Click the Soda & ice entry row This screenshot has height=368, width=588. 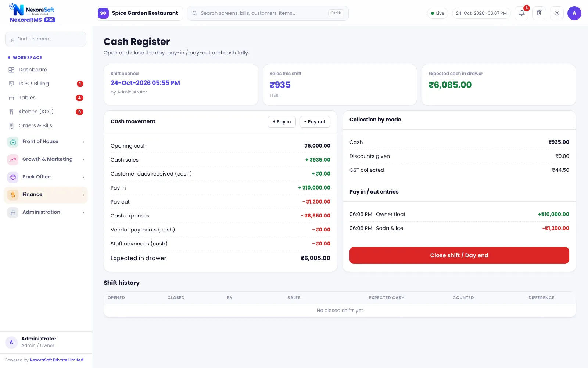459,228
